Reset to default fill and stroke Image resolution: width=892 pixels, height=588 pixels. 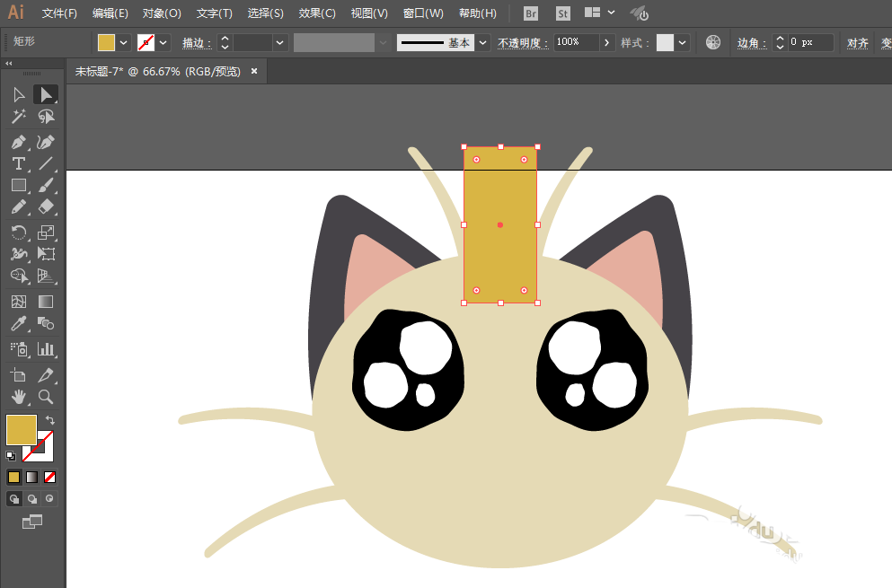(10, 455)
